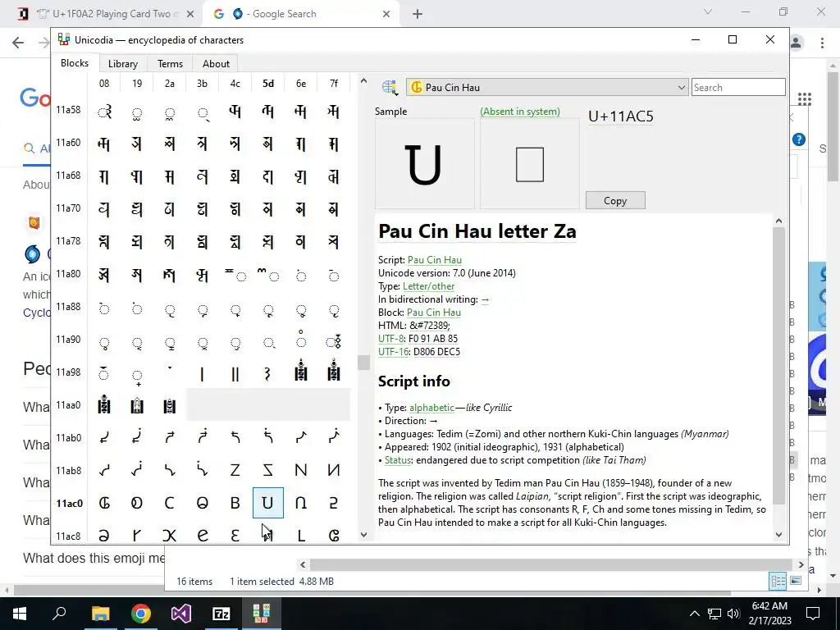Click the Copy button

615,200
